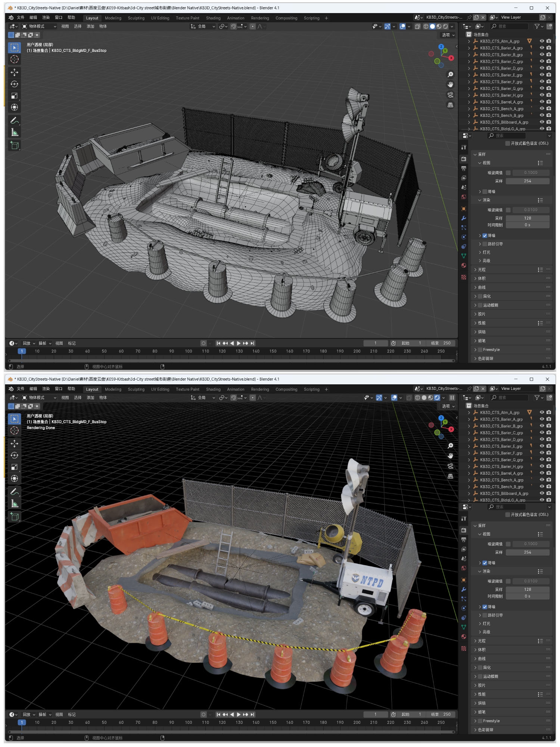The image size is (560, 747).
Task: Select the Measure tool in bottom window
Action: tap(14, 503)
